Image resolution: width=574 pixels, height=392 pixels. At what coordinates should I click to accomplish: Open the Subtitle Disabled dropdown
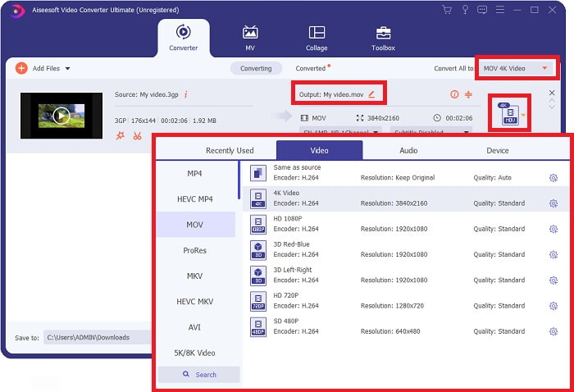(x=430, y=131)
